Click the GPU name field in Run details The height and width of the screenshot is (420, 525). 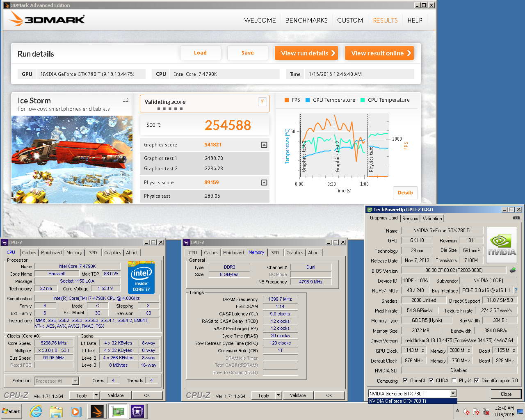tap(91, 74)
